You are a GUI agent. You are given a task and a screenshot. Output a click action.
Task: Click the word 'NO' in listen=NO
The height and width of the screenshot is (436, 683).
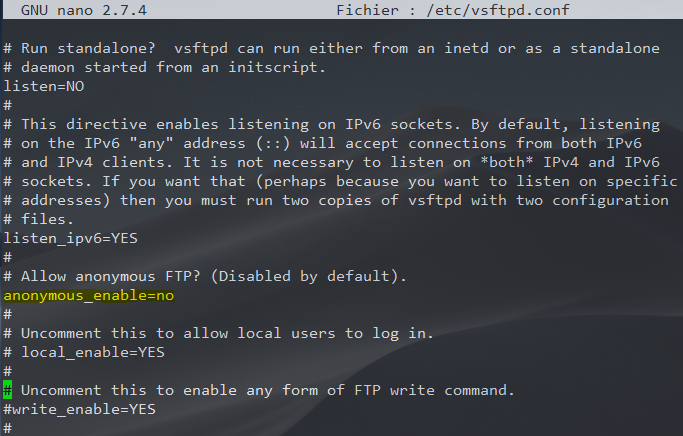click(69, 86)
